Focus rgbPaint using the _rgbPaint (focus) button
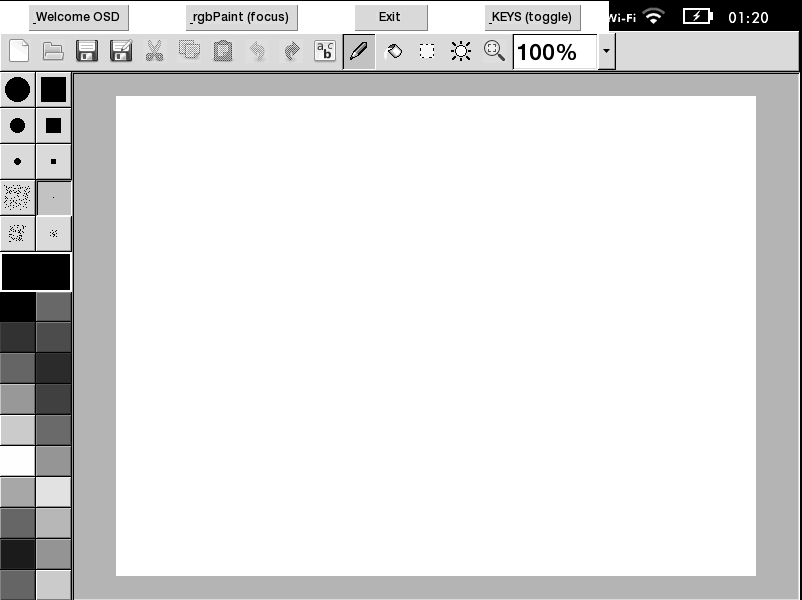The image size is (802, 600). coord(241,17)
